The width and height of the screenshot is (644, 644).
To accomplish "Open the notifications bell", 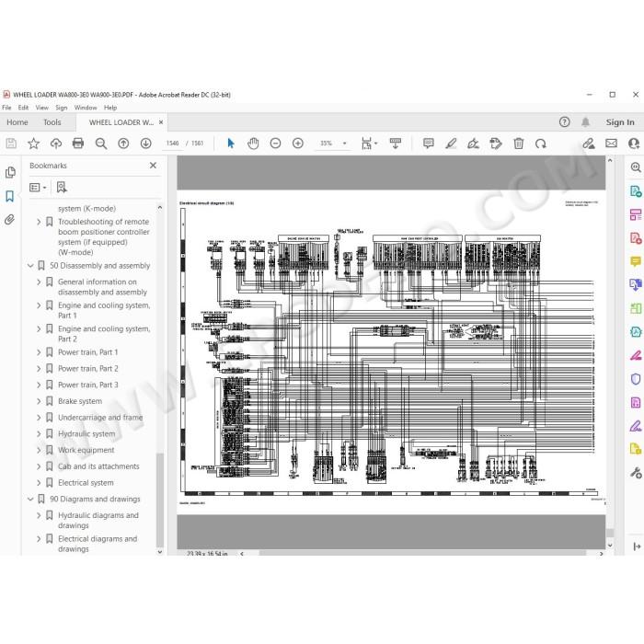I will click(585, 122).
